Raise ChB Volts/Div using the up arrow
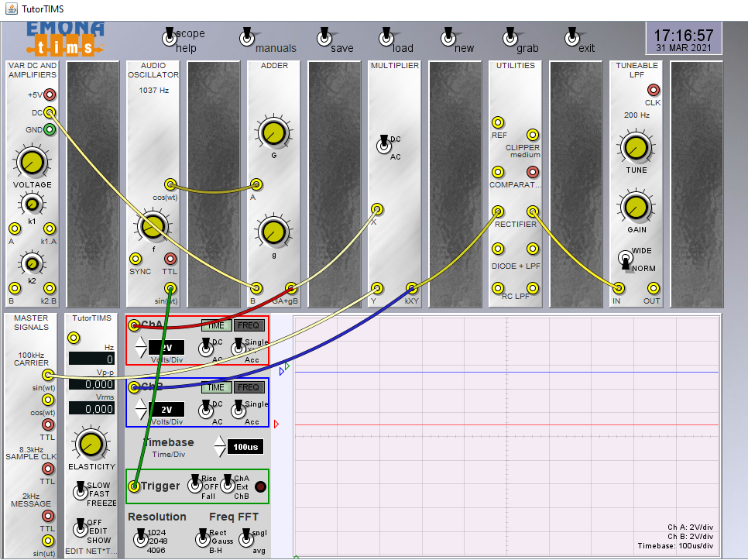The height and width of the screenshot is (560, 748). [x=141, y=404]
